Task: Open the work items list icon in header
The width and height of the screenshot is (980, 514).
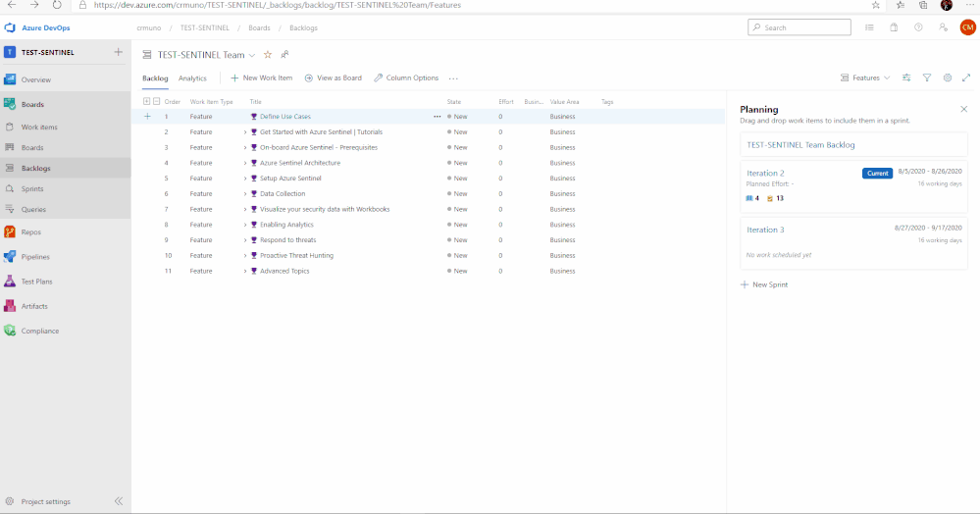Action: 869,27
